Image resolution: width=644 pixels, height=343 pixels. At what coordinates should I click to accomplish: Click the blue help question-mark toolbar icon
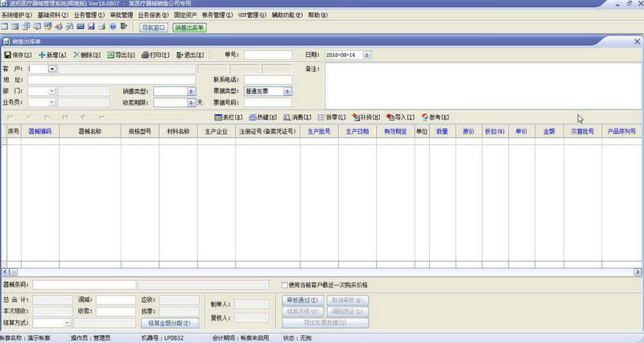pos(113,27)
